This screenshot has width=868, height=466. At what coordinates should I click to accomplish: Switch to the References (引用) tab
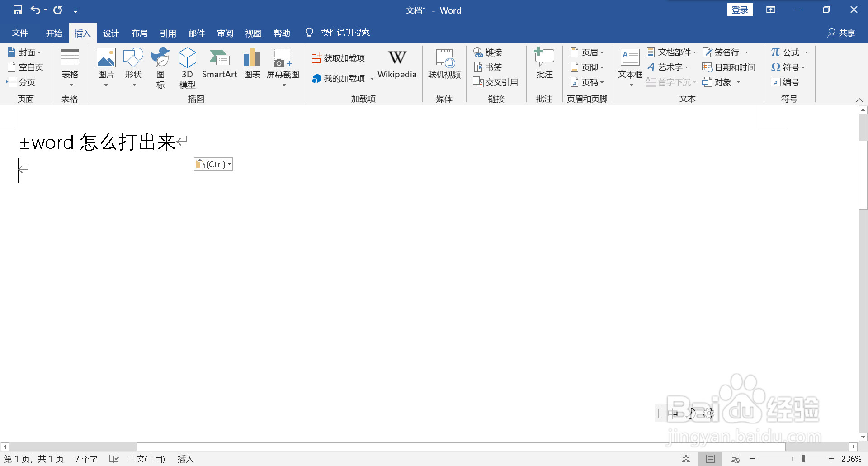coord(168,33)
